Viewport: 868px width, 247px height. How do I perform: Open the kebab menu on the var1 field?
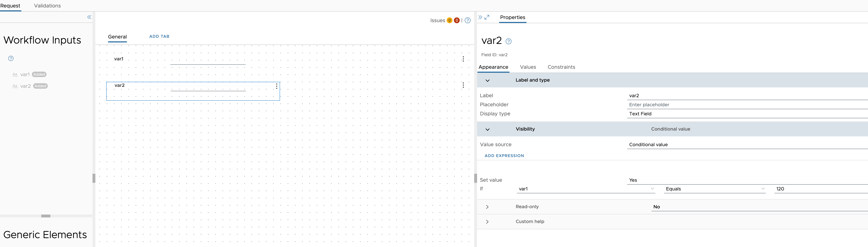pyautogui.click(x=463, y=59)
